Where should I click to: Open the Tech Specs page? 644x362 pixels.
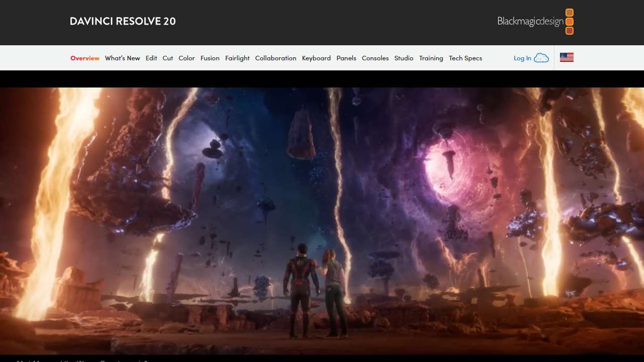tap(465, 58)
